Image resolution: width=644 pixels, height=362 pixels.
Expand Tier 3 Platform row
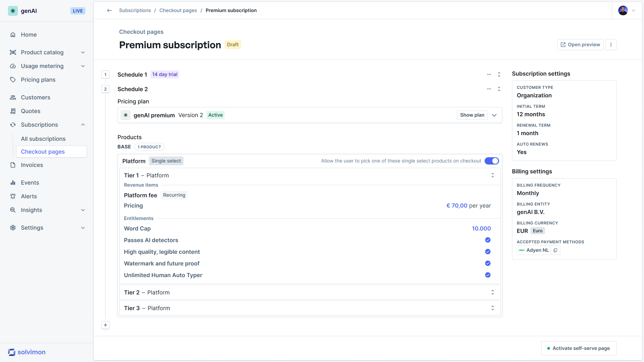pos(493,308)
